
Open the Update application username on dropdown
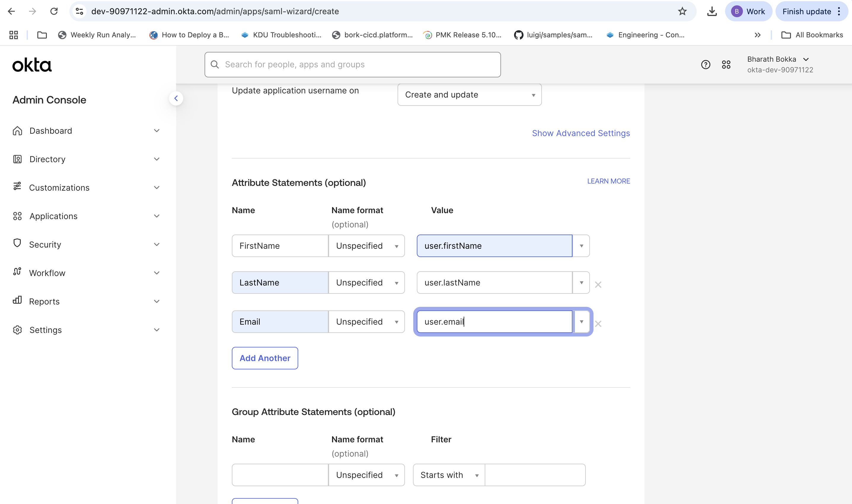(469, 95)
